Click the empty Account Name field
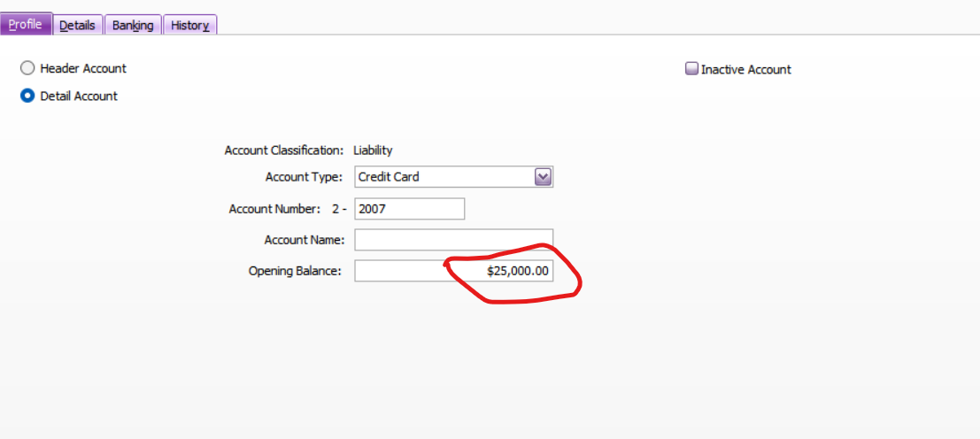The height and width of the screenshot is (439, 980). 454,240
